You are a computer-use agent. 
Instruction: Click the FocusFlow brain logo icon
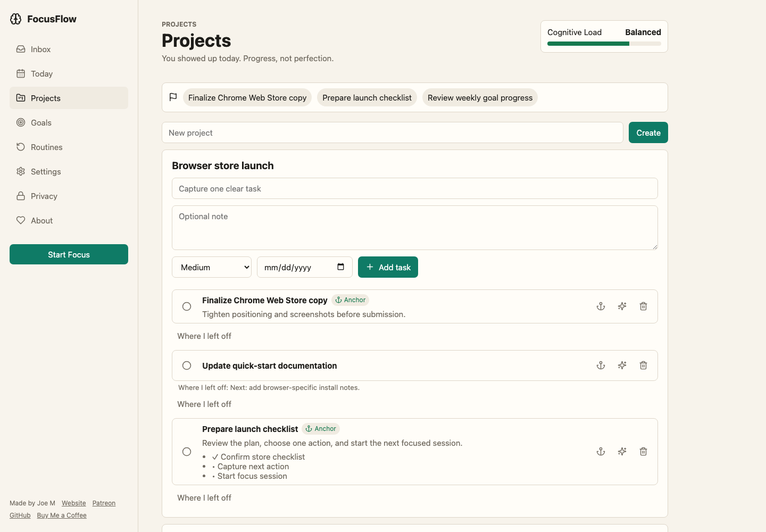pos(16,19)
